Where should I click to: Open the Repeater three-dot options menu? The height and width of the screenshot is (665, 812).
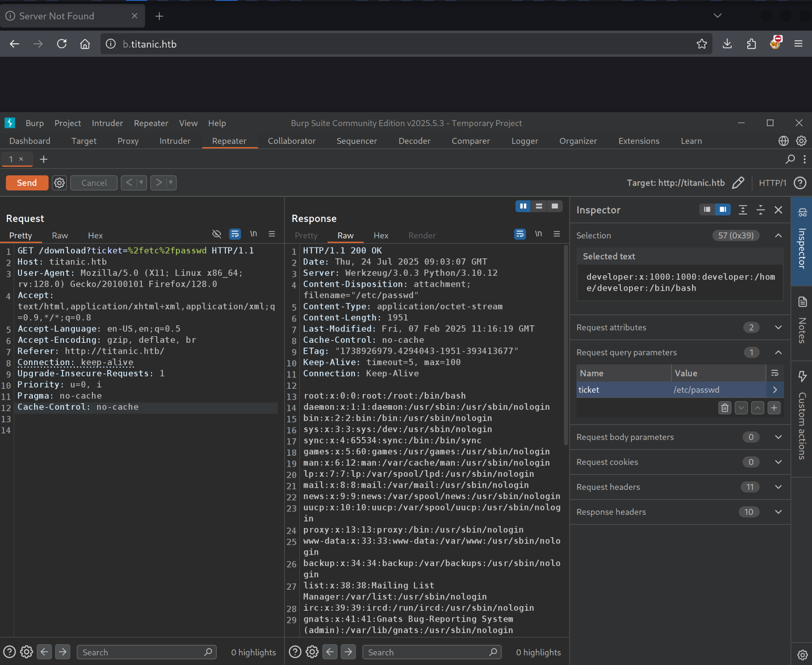tap(805, 159)
